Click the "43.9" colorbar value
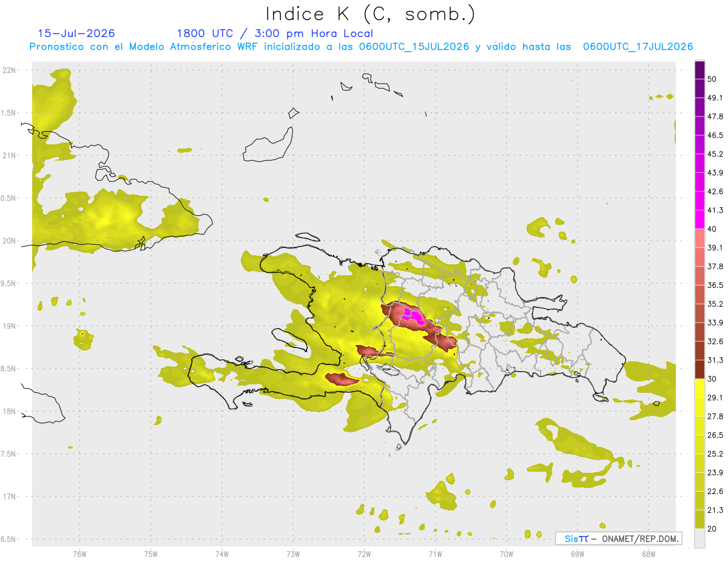 tap(715, 173)
